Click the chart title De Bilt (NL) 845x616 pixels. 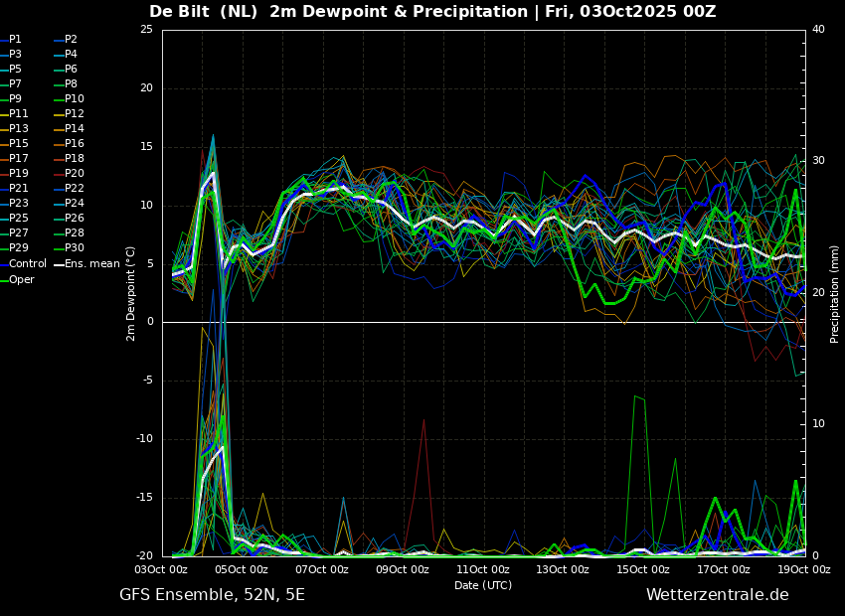point(203,11)
